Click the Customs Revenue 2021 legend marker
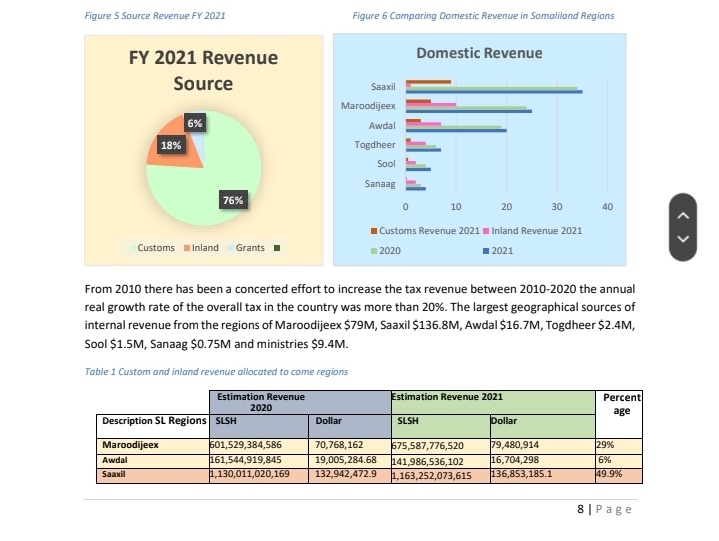 point(374,231)
